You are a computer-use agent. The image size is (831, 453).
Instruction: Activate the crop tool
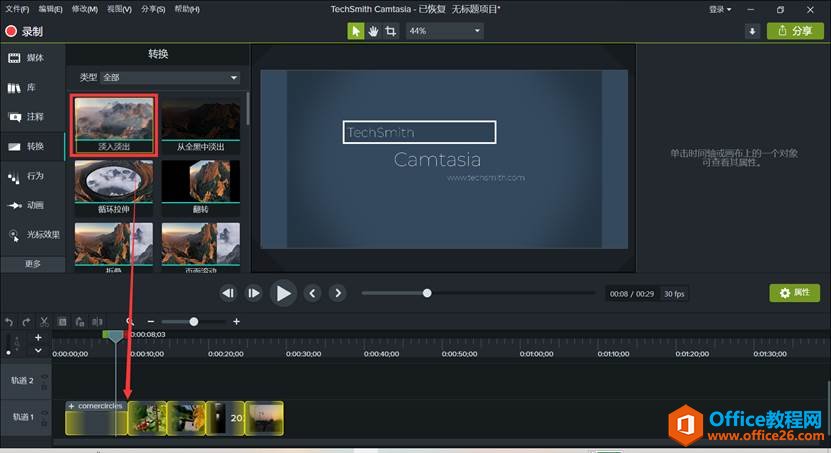(391, 31)
